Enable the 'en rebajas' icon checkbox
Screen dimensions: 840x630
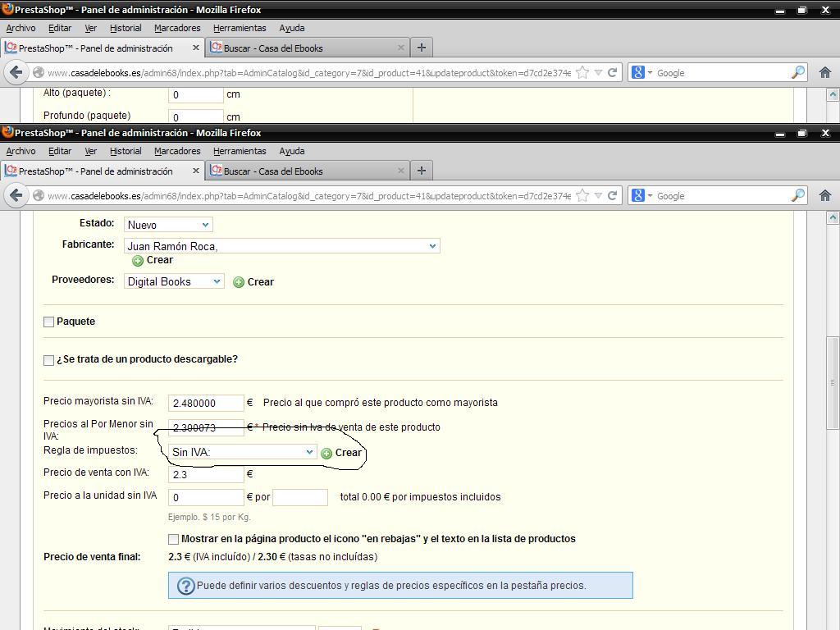coord(173,539)
